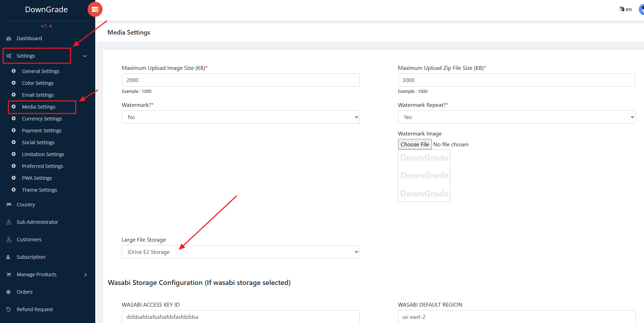The width and height of the screenshot is (644, 323).
Task: Click the Maximum Upload Image Size field
Action: pyautogui.click(x=240, y=80)
